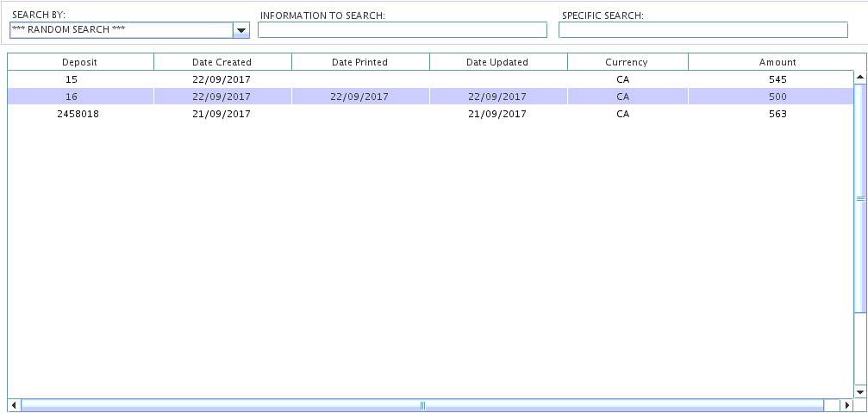Image resolution: width=868 pixels, height=413 pixels.
Task: Click the scroll left arrow at bottom
Action: (14, 405)
